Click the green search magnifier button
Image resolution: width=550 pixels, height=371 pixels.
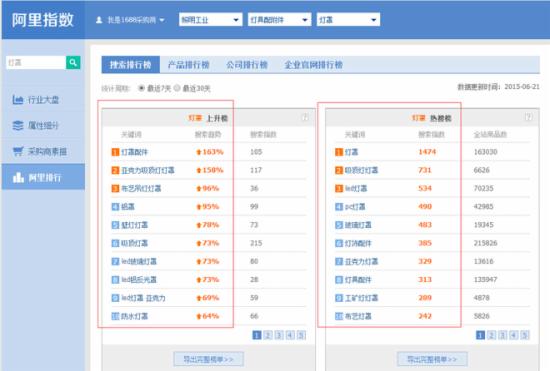point(73,62)
